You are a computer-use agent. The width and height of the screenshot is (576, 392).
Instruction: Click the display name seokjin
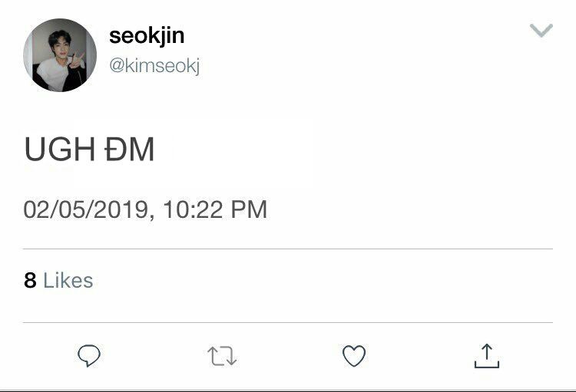coord(147,35)
